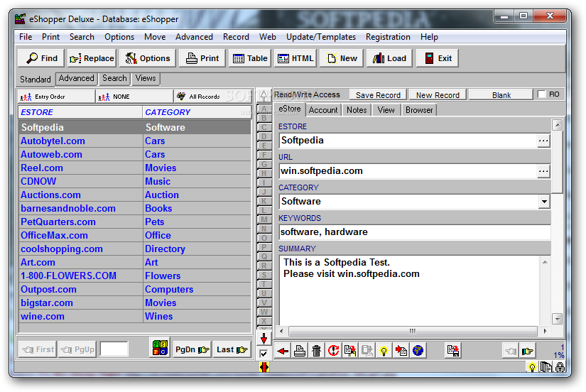
Task: Open the NONE secondary sort selector
Action: [x=134, y=97]
